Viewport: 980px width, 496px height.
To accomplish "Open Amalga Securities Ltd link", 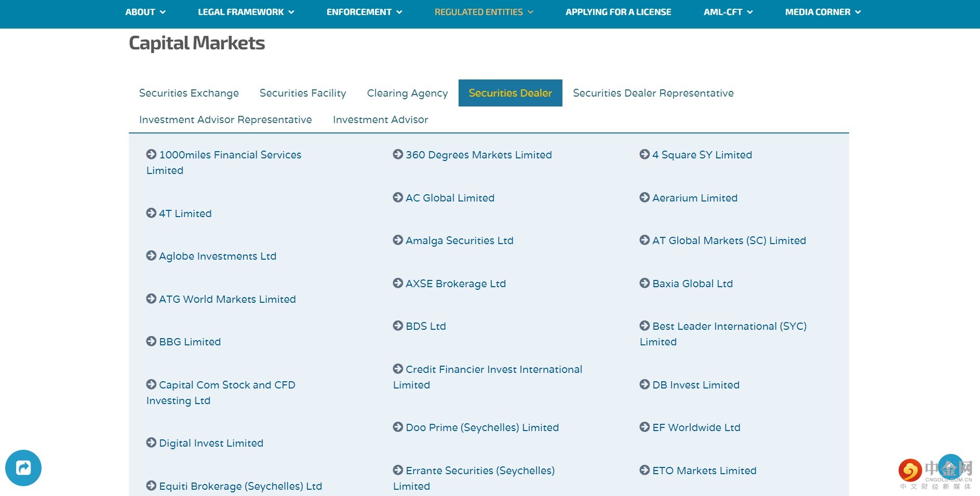I will click(x=460, y=240).
